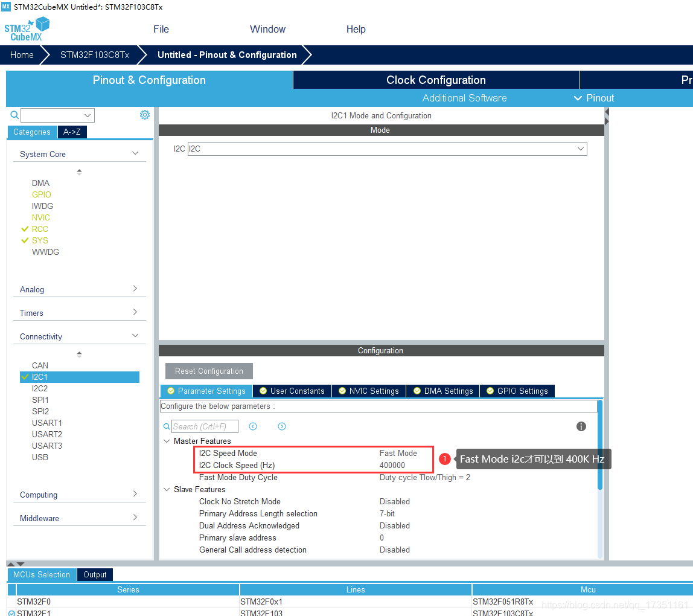Click the parameter Search input field
Screen dimensions: 693x616
[x=205, y=426]
